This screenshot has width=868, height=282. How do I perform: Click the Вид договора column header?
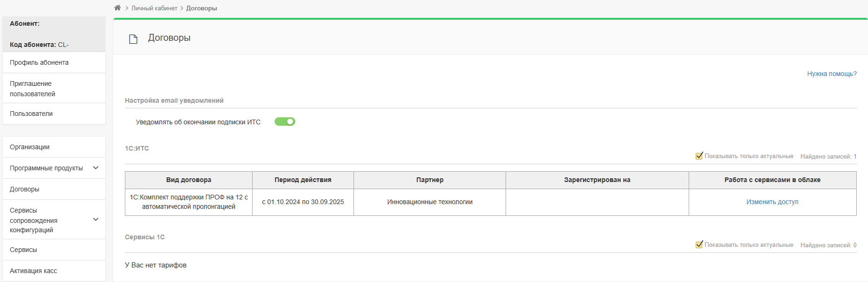click(x=189, y=180)
